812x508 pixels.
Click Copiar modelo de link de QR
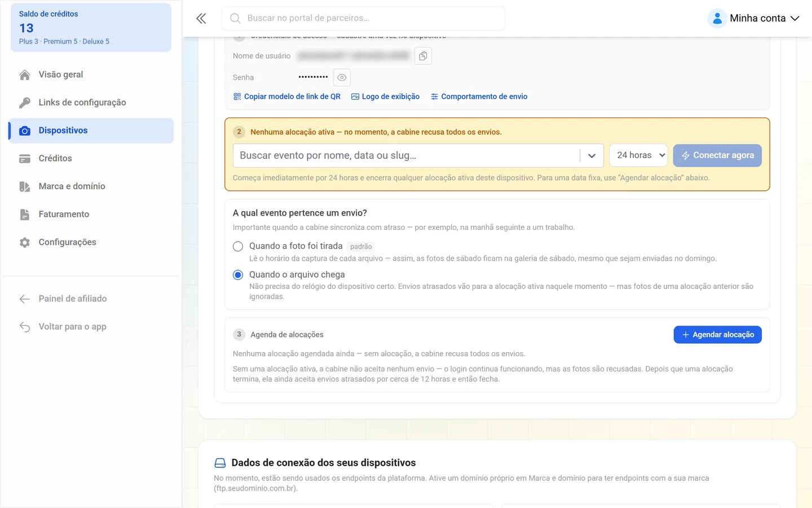287,97
